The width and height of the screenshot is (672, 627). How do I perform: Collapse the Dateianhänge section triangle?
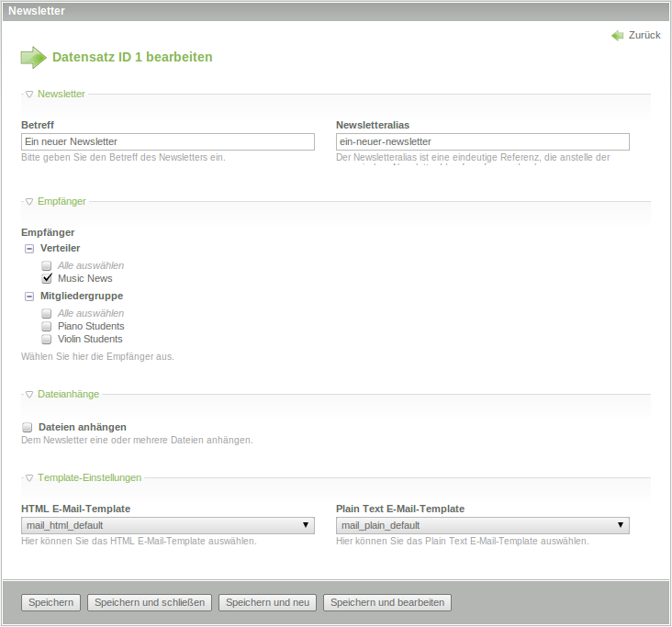click(29, 394)
